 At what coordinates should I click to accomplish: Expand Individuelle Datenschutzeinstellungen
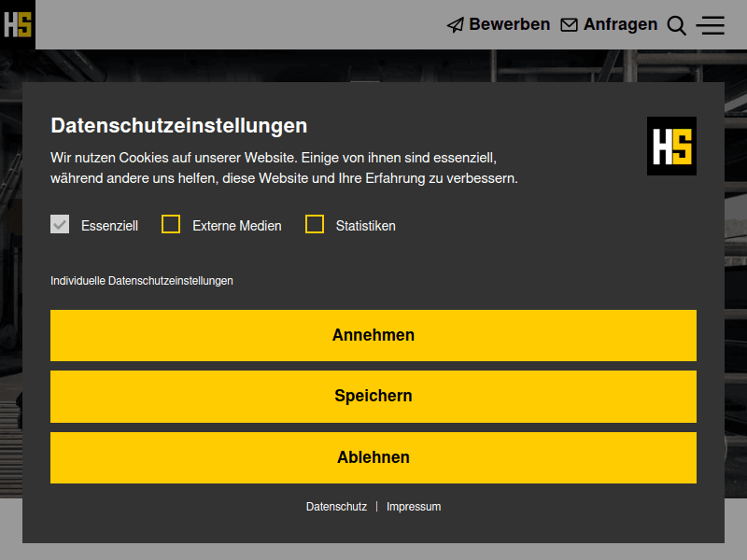[142, 281]
